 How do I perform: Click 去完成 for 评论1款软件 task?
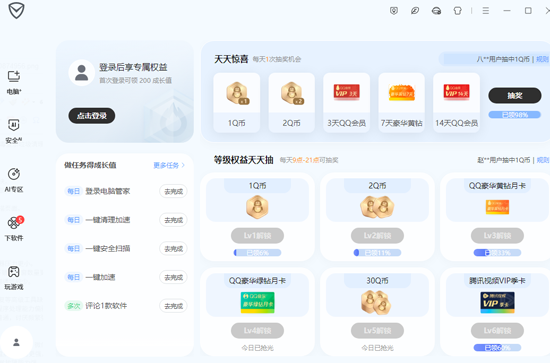173,306
